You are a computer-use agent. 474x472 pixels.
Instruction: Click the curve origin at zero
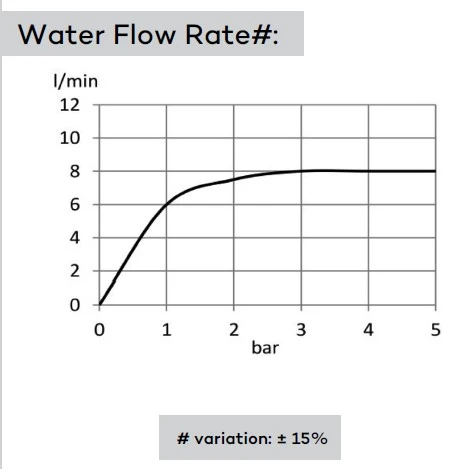pyautogui.click(x=99, y=304)
